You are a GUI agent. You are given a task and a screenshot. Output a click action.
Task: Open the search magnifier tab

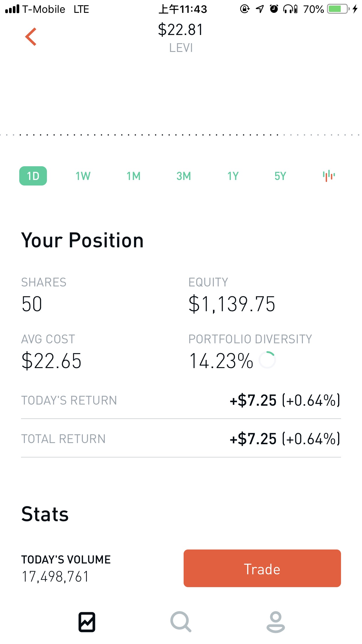[181, 622]
